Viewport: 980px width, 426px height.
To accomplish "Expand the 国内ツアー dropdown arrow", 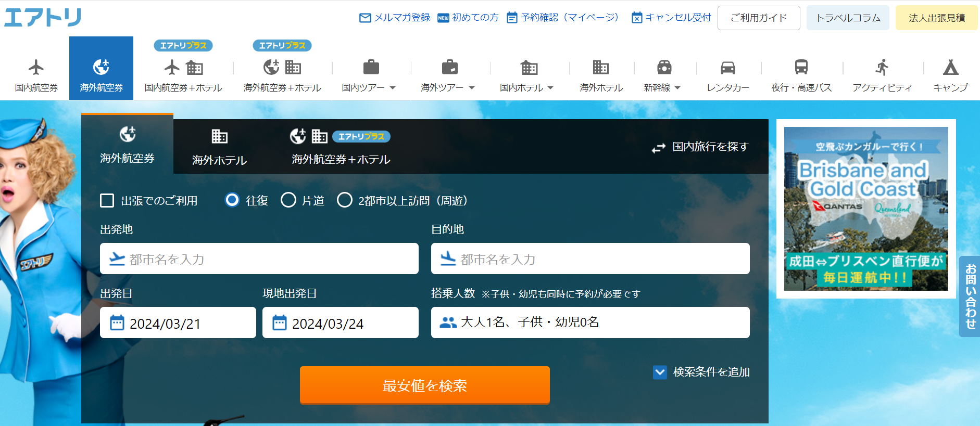I will 393,88.
